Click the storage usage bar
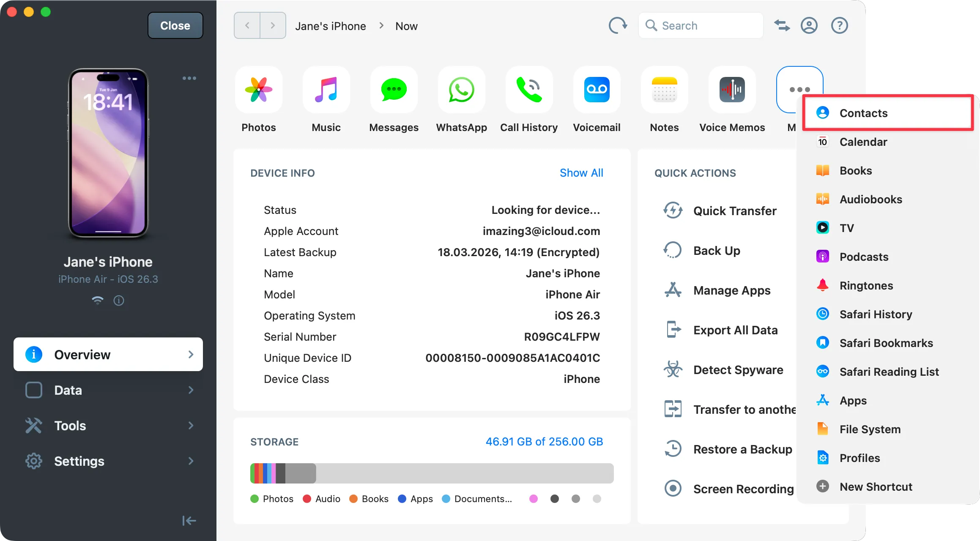The width and height of the screenshot is (980, 541). tap(431, 473)
